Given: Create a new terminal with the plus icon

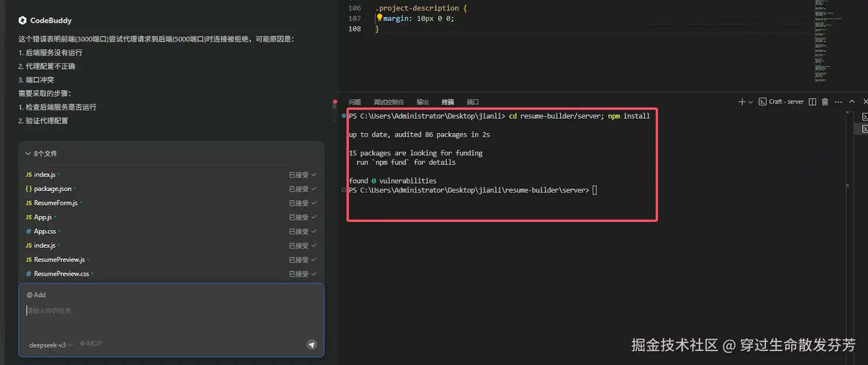Looking at the screenshot, I should tap(742, 102).
